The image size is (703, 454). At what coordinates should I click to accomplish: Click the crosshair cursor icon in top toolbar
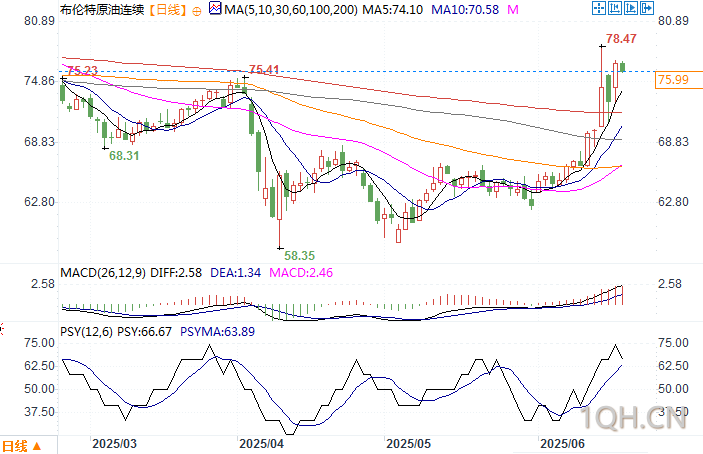click(x=599, y=8)
